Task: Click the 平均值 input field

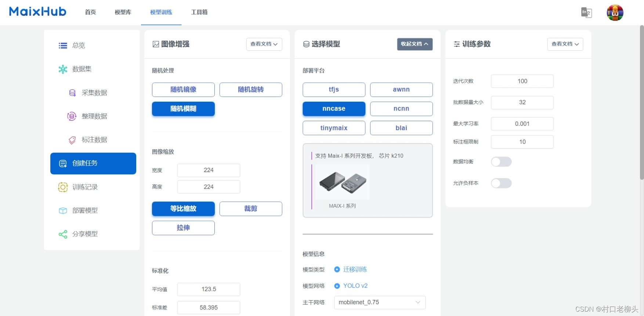Action: click(x=209, y=289)
